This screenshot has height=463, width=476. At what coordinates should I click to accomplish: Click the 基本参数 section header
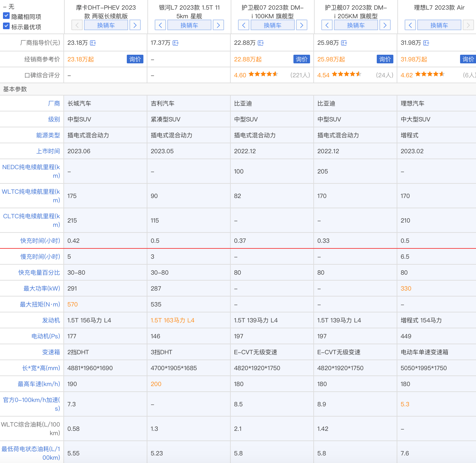tap(15, 89)
